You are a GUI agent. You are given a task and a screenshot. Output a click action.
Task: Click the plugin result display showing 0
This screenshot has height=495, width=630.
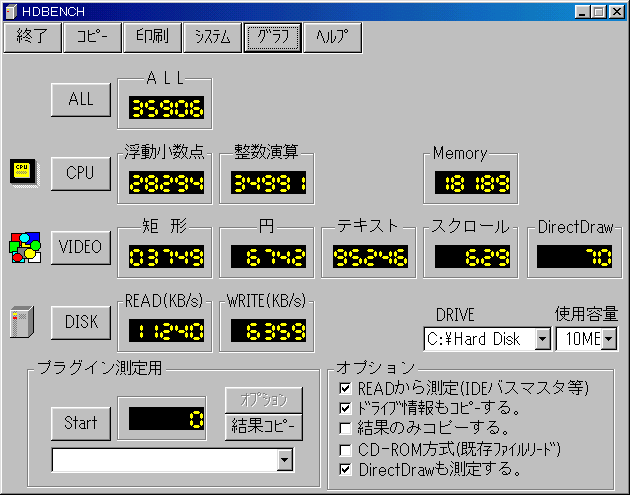(166, 419)
